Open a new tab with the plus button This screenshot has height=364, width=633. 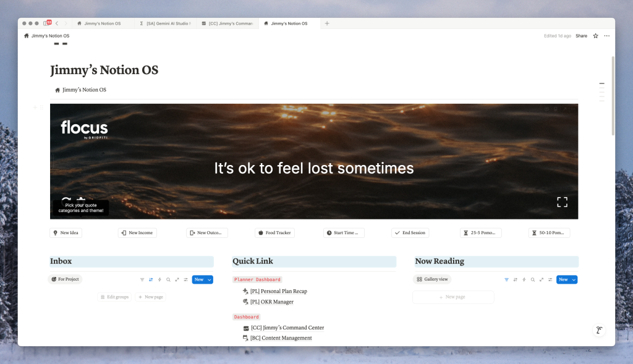pos(327,23)
